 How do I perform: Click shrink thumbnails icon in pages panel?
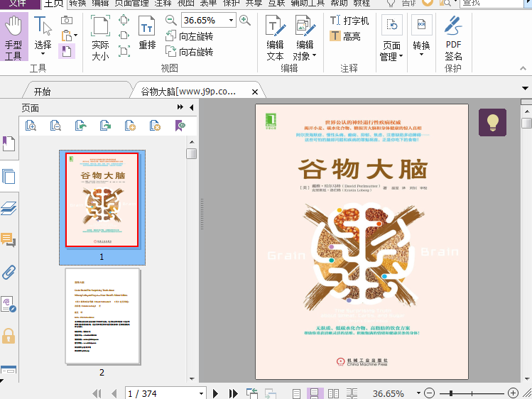tap(55, 126)
